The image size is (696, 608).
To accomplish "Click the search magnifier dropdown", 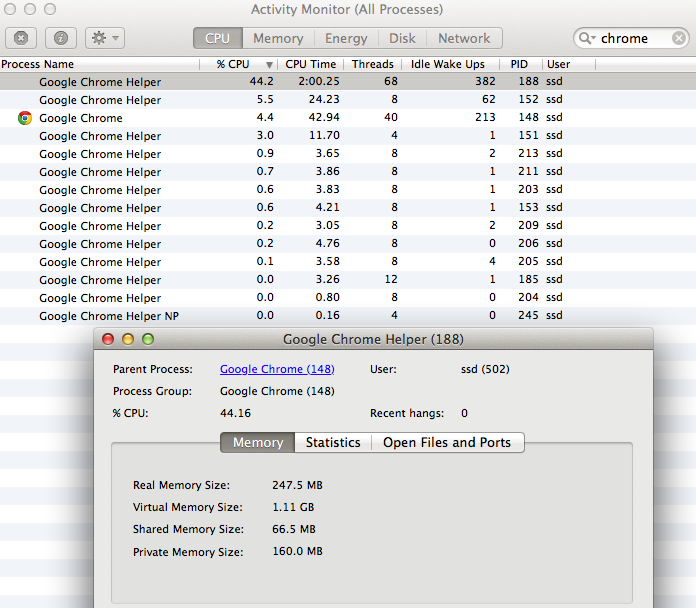I will (x=587, y=38).
